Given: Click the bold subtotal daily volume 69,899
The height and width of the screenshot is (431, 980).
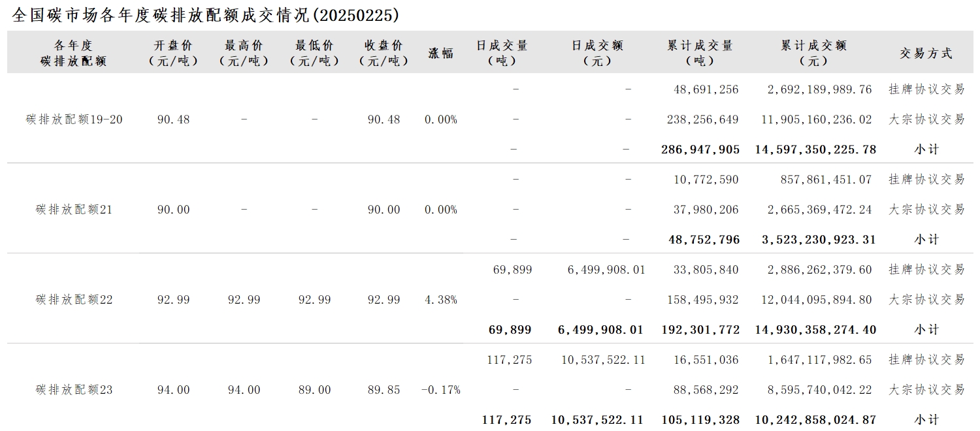Looking at the screenshot, I should pyautogui.click(x=510, y=330).
